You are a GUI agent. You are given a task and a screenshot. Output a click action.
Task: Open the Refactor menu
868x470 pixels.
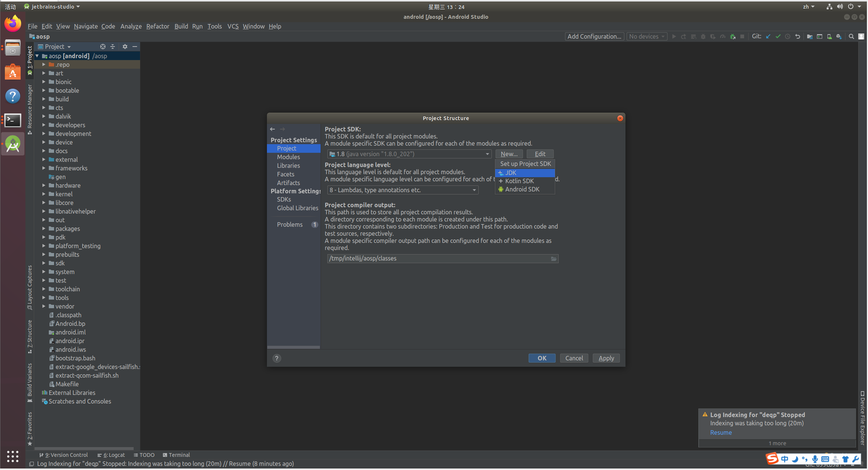158,26
